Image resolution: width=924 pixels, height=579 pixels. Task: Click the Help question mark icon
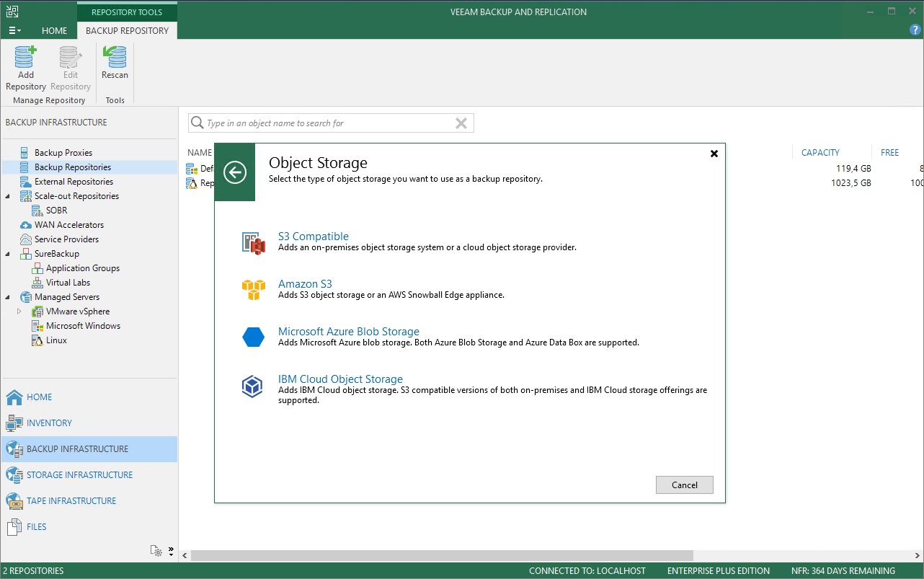(x=915, y=30)
